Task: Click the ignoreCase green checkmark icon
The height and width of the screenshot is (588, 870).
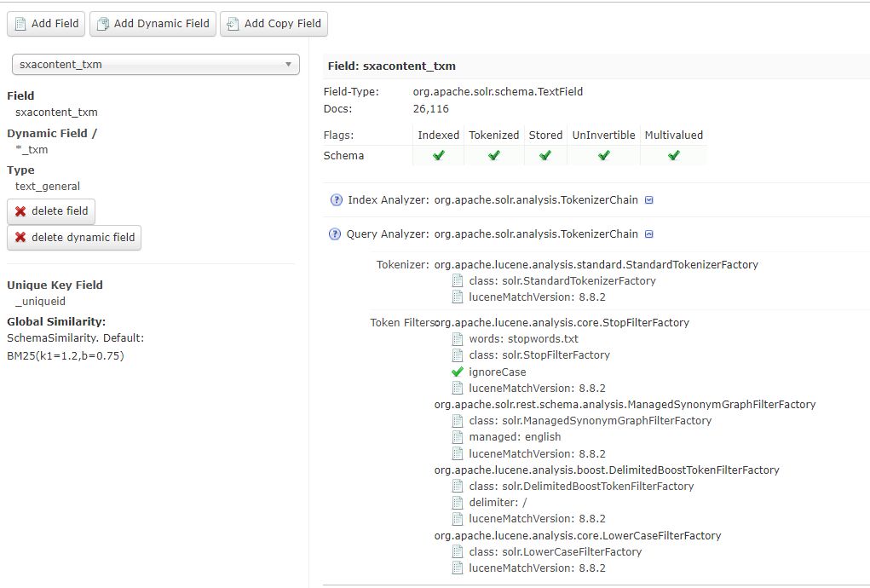Action: pos(458,372)
